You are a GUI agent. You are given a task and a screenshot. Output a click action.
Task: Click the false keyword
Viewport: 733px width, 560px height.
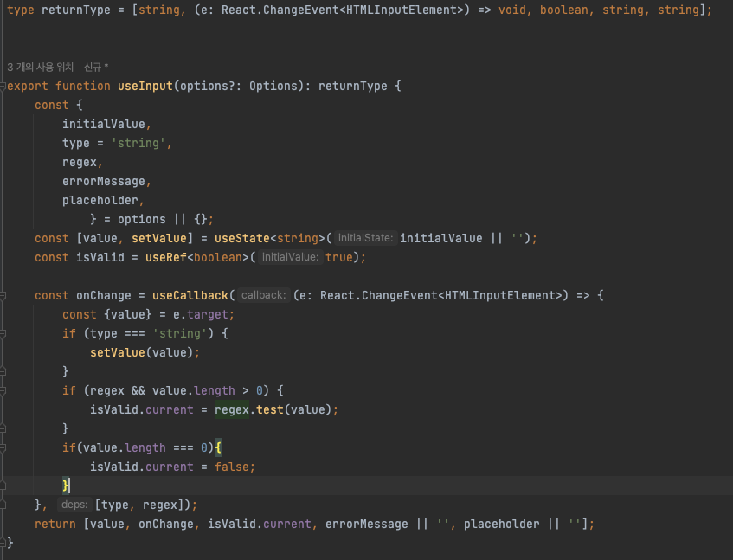click(x=231, y=467)
